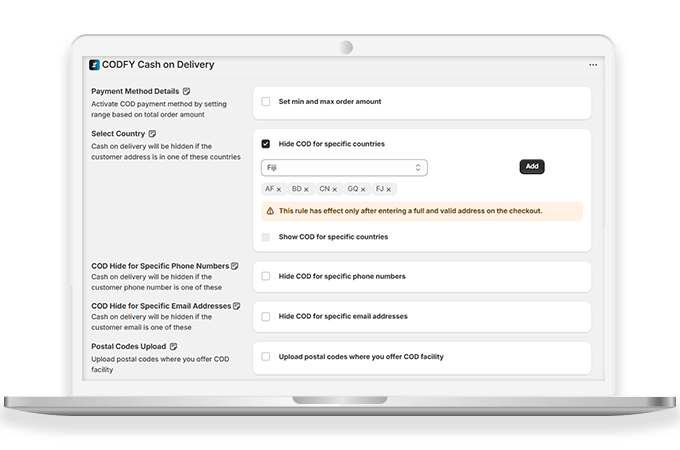Remove the AF country tag

coord(280,189)
